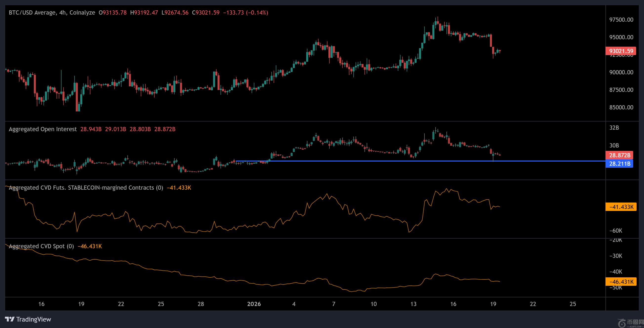Screen dimensions: 644x328
Task: Click the -60K futures CVD axis label
Action: tap(616, 231)
